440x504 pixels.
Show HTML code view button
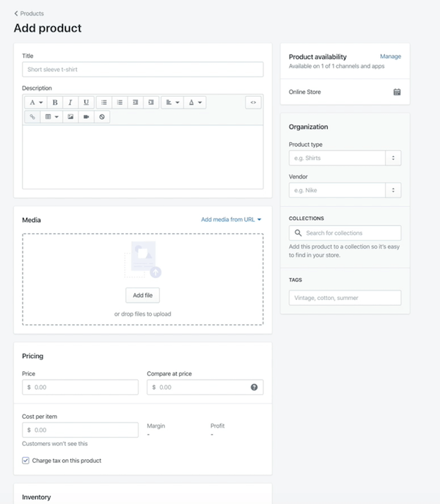click(253, 103)
